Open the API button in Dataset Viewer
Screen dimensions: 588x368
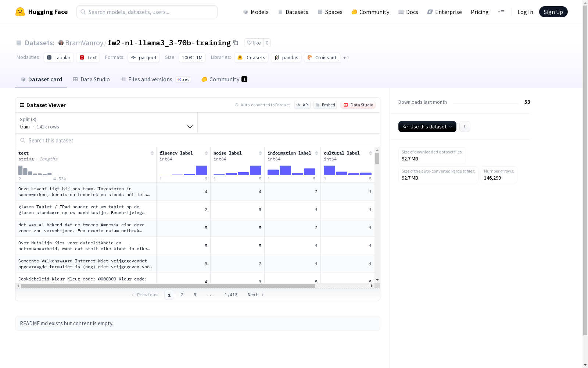(302, 105)
